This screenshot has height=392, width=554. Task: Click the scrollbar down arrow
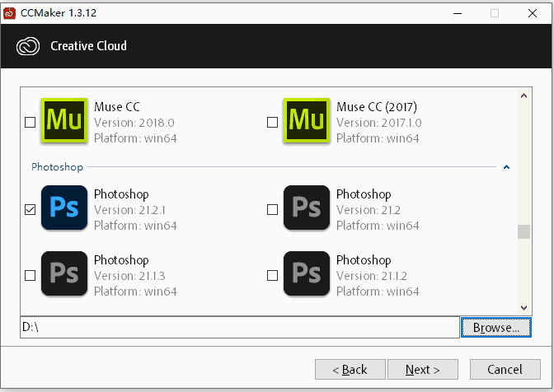(x=524, y=308)
